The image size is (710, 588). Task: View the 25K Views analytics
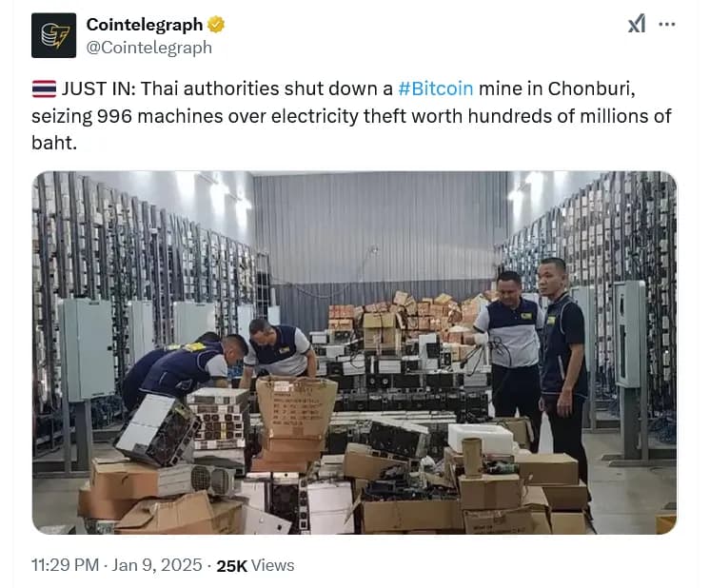pyautogui.click(x=255, y=565)
